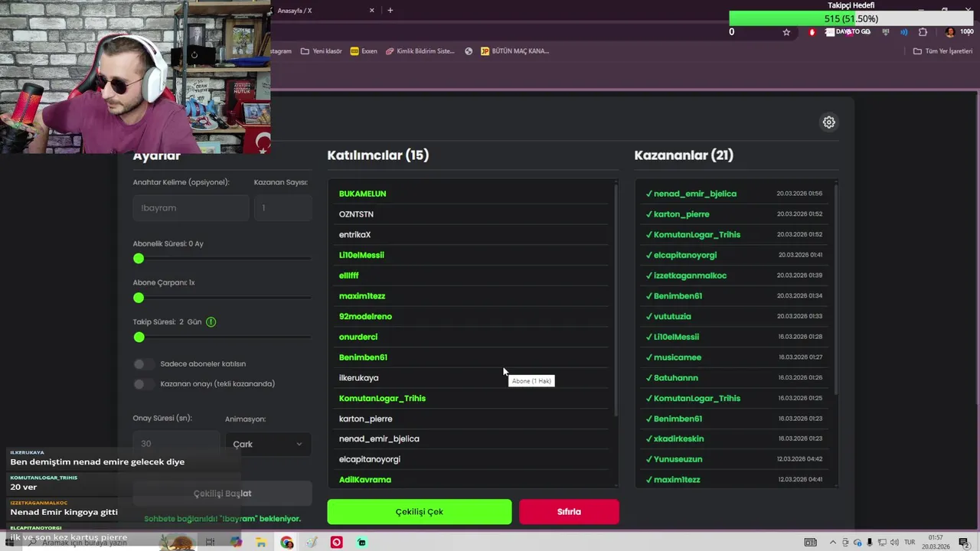This screenshot has height=551, width=980.
Task: Click the red Sıfırla button
Action: 569,512
